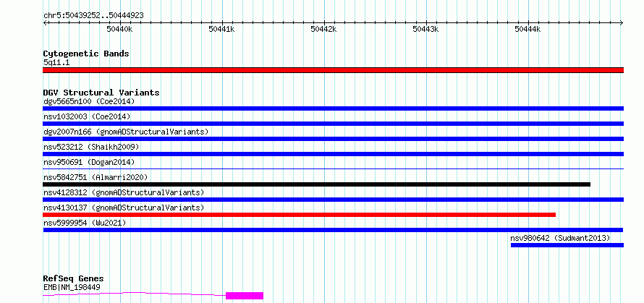Open the EMB|NM_198449 gene label
Image resolution: width=644 pixels, height=303 pixels.
tap(72, 287)
